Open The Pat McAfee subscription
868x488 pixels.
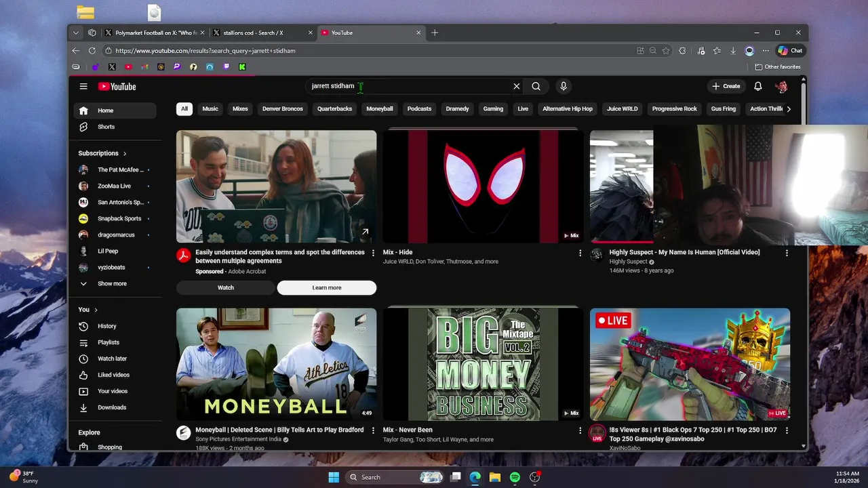point(115,169)
